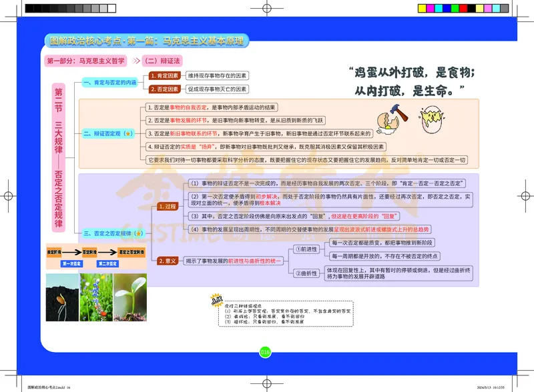
Task: Select the star icon beside 二、辩证否定观
Action: (x=128, y=134)
